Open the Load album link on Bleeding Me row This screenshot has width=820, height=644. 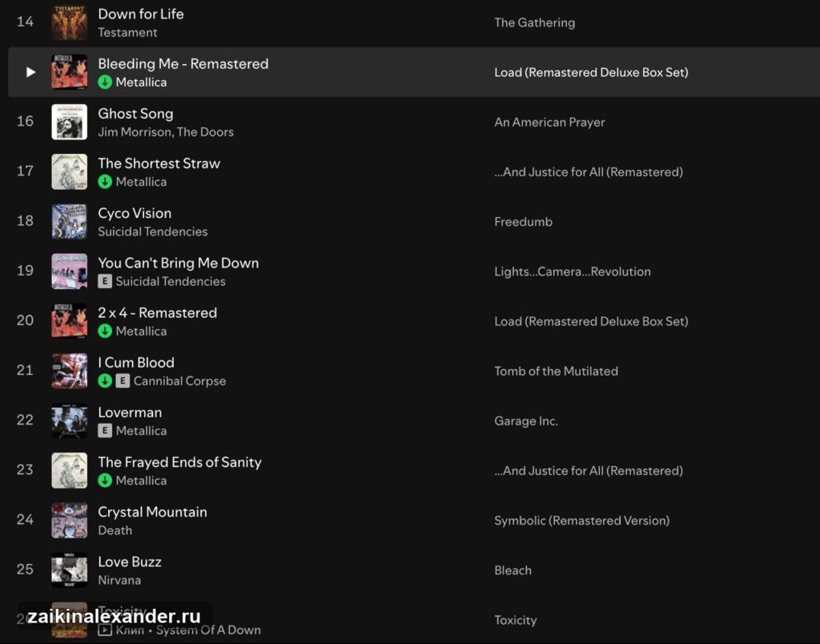591,72
